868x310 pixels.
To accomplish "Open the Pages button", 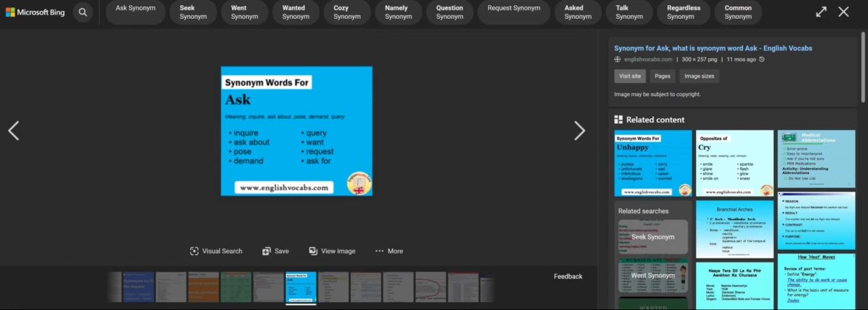I will [663, 76].
